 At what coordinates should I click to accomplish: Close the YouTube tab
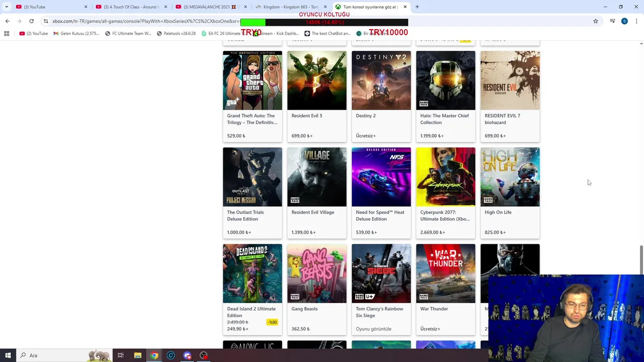pyautogui.click(x=86, y=7)
